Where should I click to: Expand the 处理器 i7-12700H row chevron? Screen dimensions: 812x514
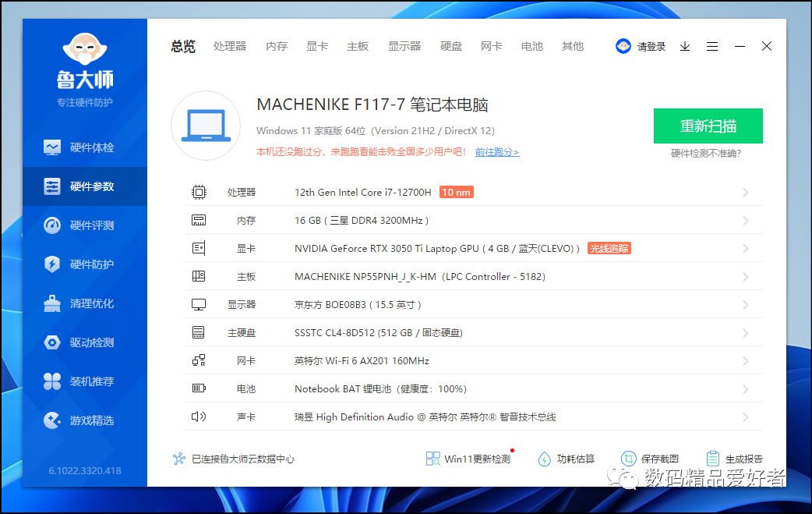click(x=746, y=193)
